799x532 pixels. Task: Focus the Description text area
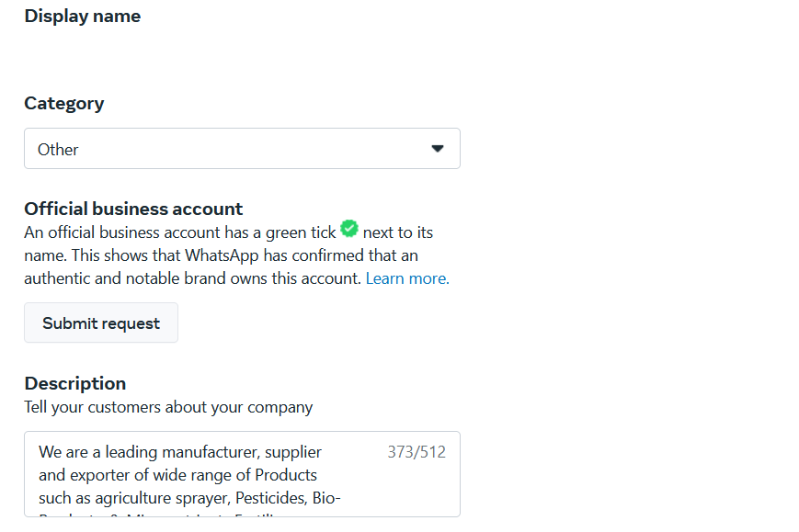242,474
